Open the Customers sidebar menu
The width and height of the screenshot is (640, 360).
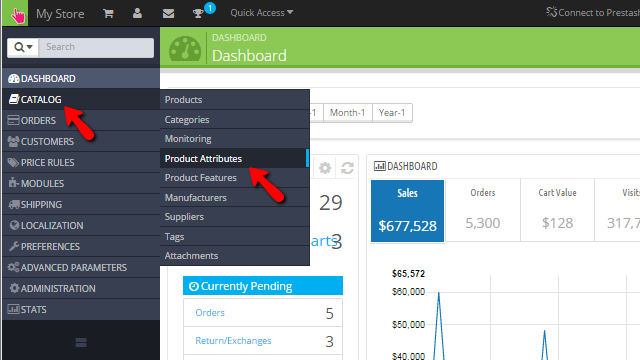(x=81, y=141)
